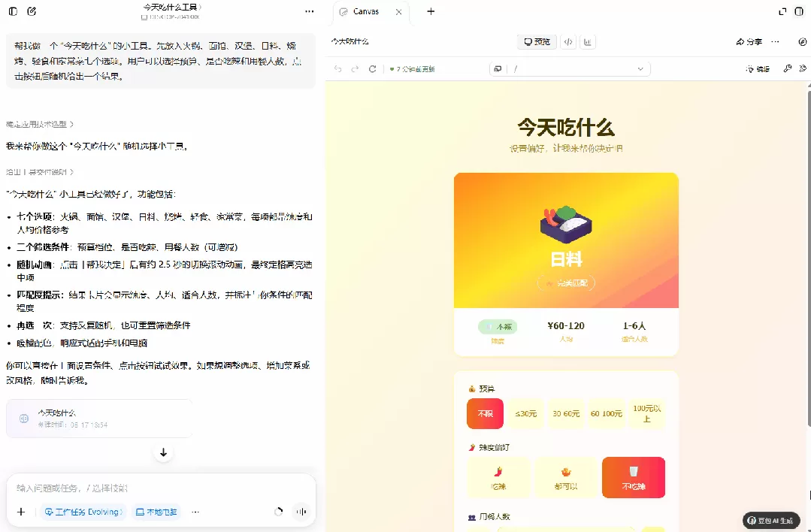
Task: Share the canvas via 分享
Action: [749, 42]
